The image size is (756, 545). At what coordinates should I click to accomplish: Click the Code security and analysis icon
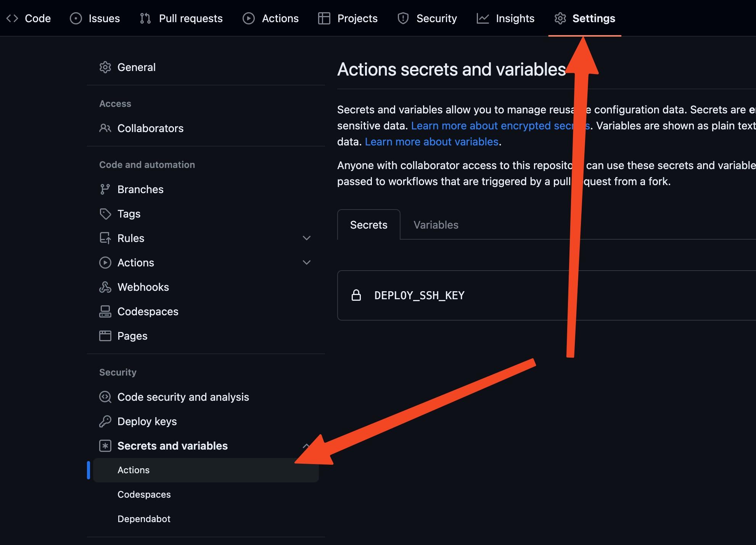(x=105, y=397)
